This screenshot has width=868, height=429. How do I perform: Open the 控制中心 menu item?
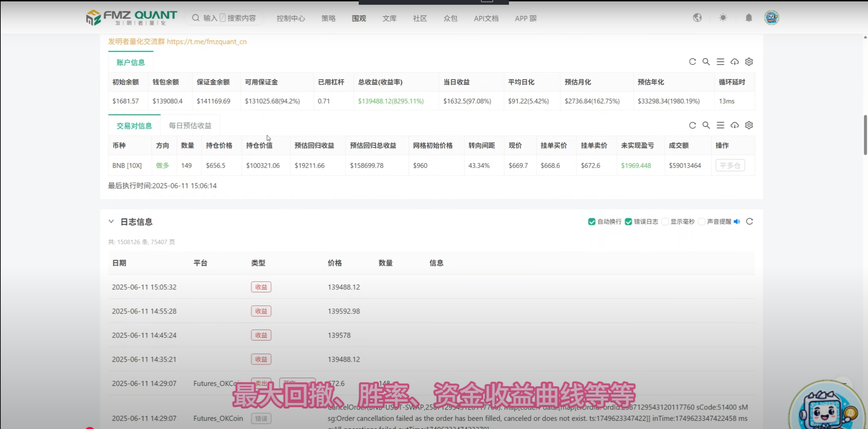[x=291, y=18]
